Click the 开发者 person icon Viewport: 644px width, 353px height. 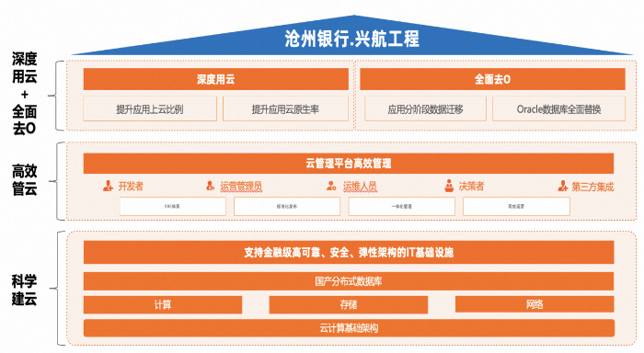tap(108, 186)
